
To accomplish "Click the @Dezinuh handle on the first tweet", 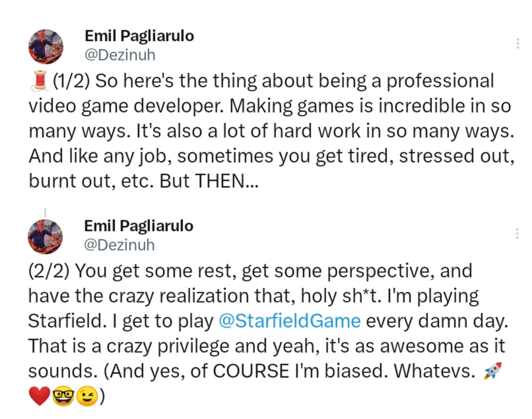I will coord(120,55).
